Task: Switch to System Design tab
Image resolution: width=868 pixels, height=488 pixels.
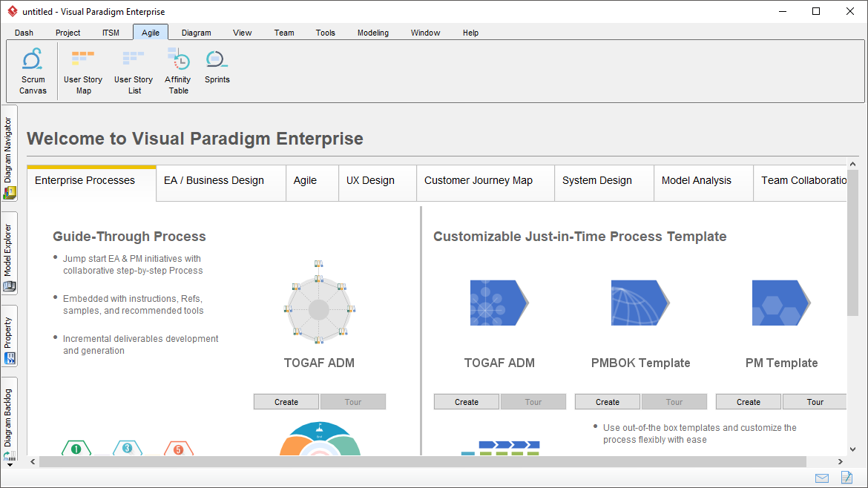Action: click(x=604, y=182)
